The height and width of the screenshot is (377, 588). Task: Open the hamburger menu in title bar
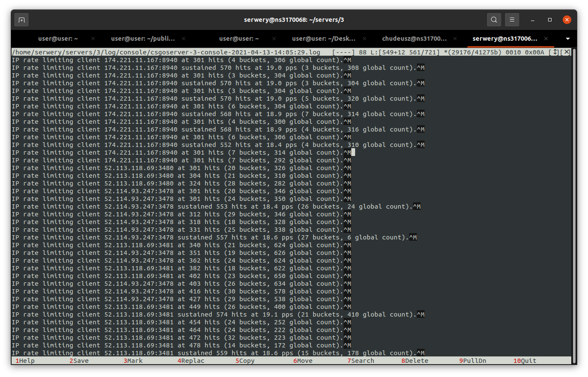(x=512, y=20)
